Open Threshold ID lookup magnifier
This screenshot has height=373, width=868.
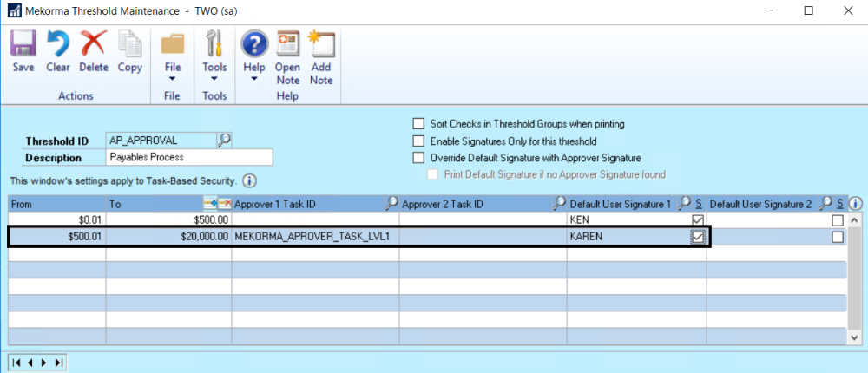click(x=224, y=141)
